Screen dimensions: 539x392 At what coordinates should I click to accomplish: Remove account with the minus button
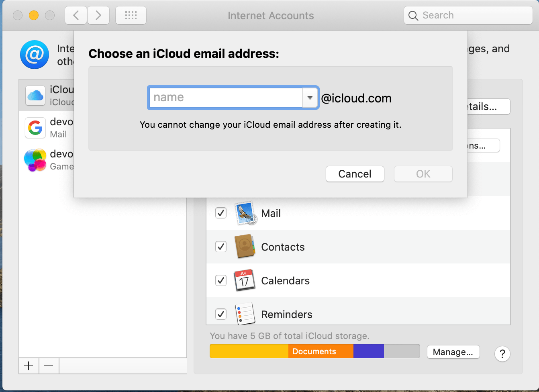click(x=49, y=366)
